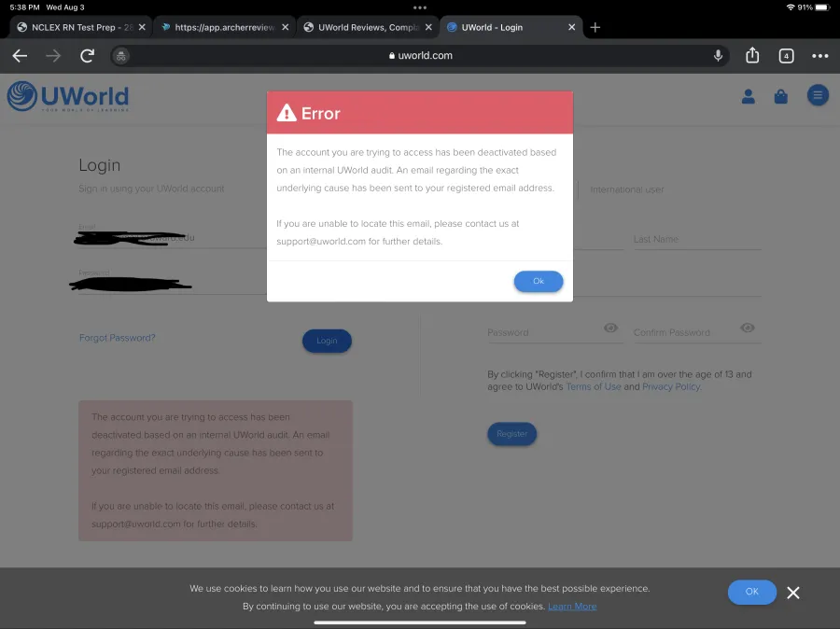The height and width of the screenshot is (629, 840).
Task: Tap the browser back arrow
Action: click(x=20, y=56)
